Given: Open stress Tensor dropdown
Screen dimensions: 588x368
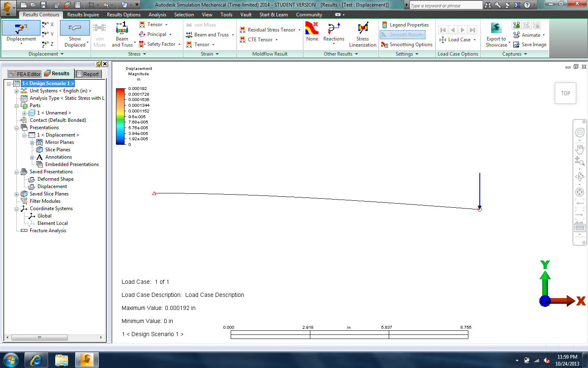Looking at the screenshot, I should pyautogui.click(x=154, y=25).
